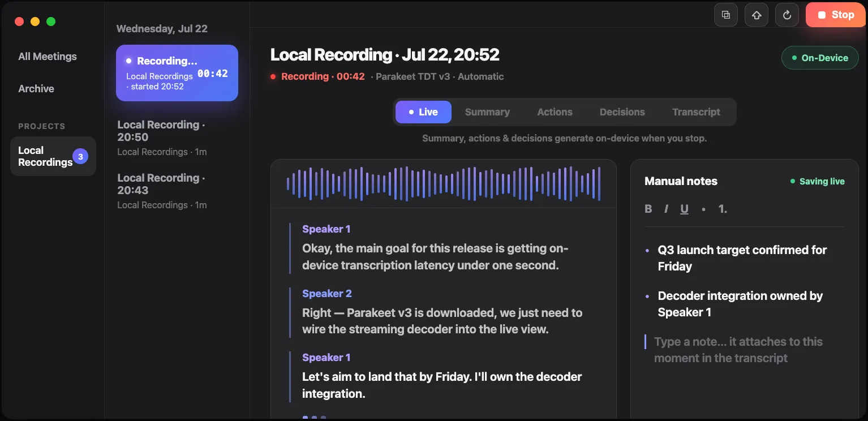Screen dimensions: 868x421
Task: Open the Decisions tab
Action: pyautogui.click(x=622, y=112)
